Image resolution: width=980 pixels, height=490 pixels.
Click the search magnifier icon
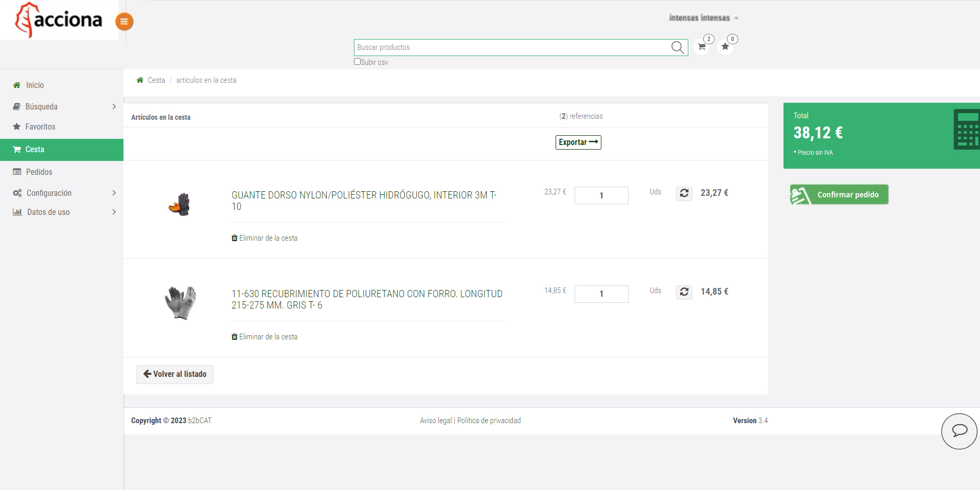678,47
